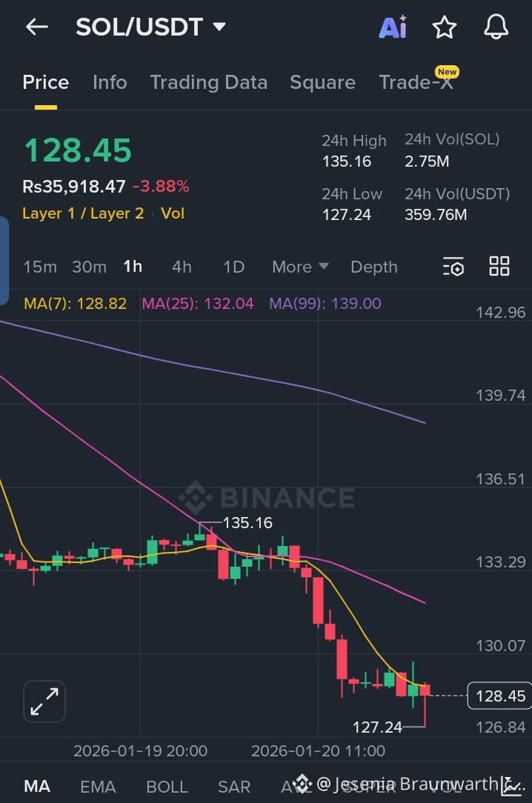Tap the 130.07 price axis label
The image size is (532, 803).
click(501, 646)
